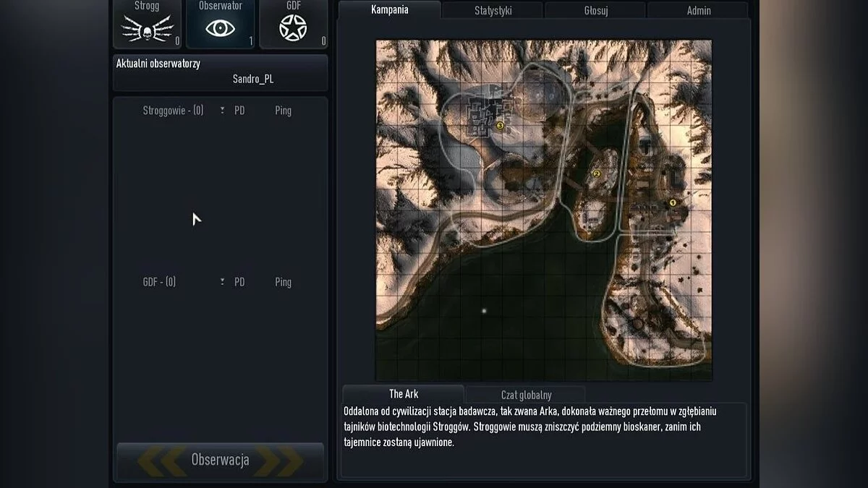Select the Obserwator eye icon
This screenshot has width=868, height=488.
[x=220, y=28]
